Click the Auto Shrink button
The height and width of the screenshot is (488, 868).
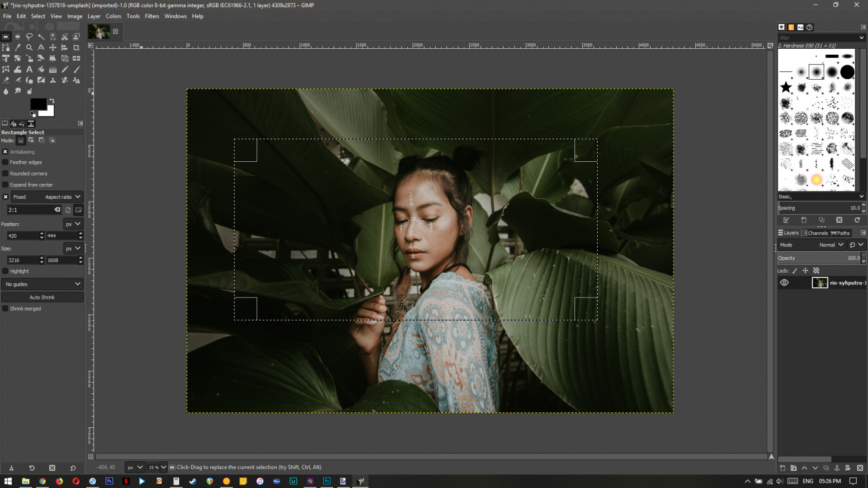coord(42,297)
